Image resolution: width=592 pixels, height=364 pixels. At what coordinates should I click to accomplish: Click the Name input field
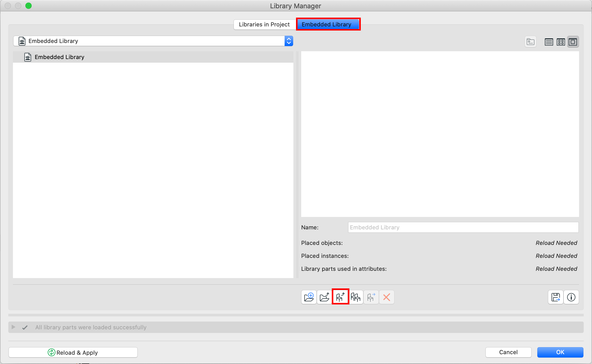[x=463, y=227]
